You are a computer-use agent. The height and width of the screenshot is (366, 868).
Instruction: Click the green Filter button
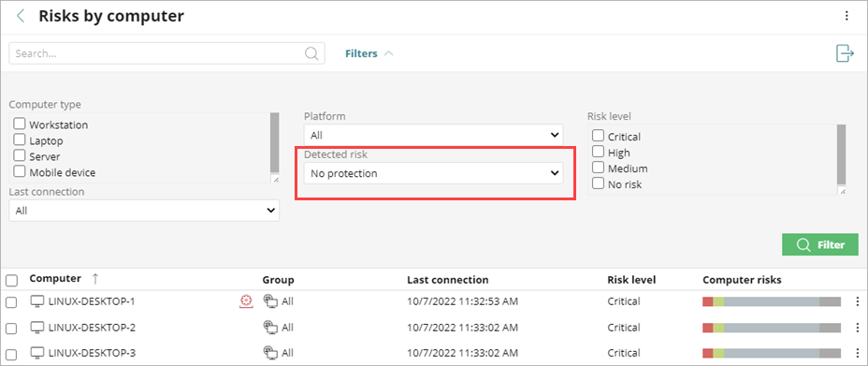point(820,244)
